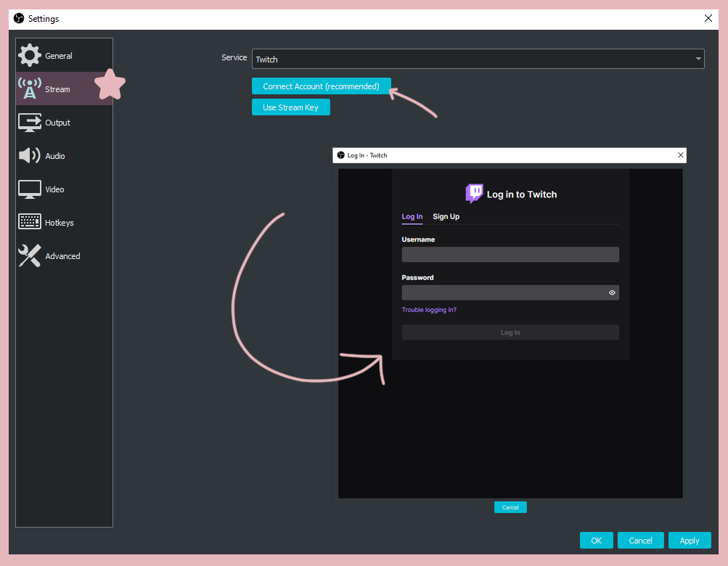
Task: Select the General label in sidebar
Action: coord(59,56)
